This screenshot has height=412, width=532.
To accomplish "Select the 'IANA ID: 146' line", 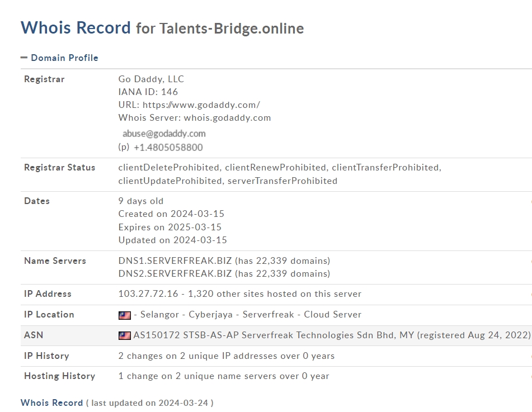I will pyautogui.click(x=148, y=92).
